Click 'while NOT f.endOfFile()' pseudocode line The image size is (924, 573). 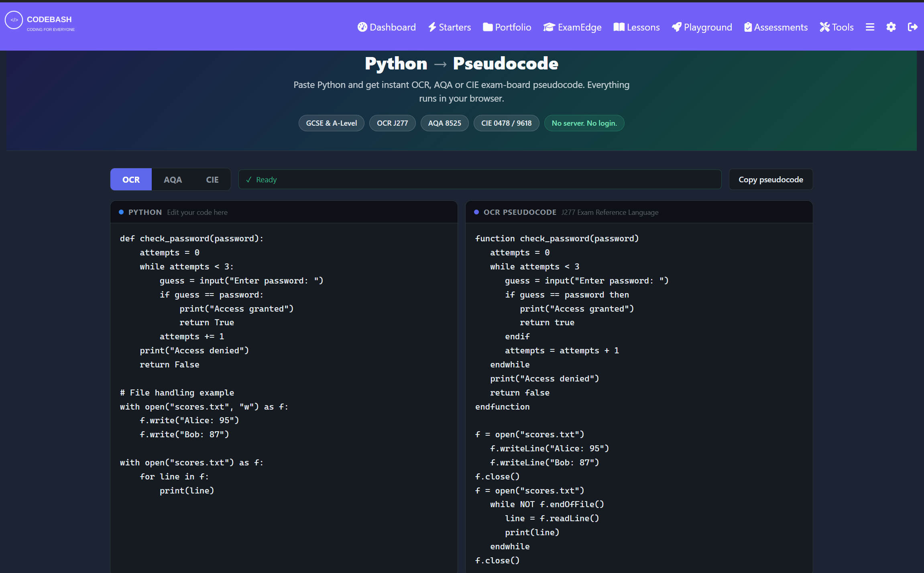[x=547, y=504]
